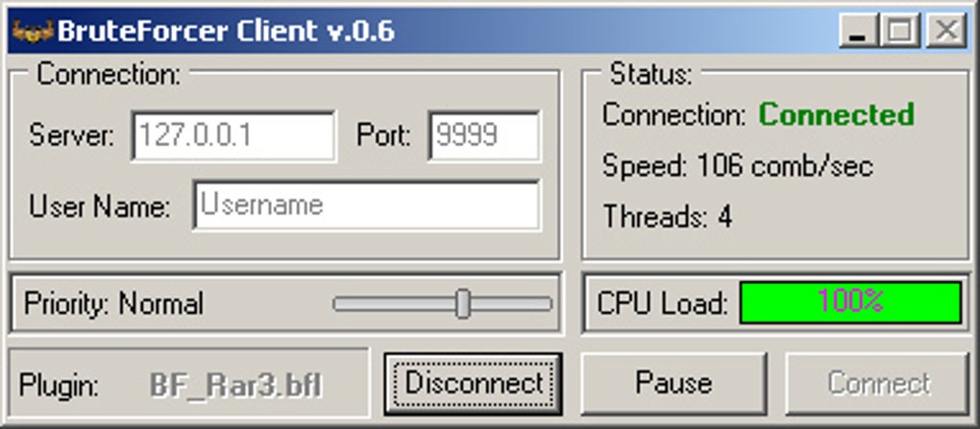Click the Priority slider thumb
980x429 pixels.
click(462, 303)
